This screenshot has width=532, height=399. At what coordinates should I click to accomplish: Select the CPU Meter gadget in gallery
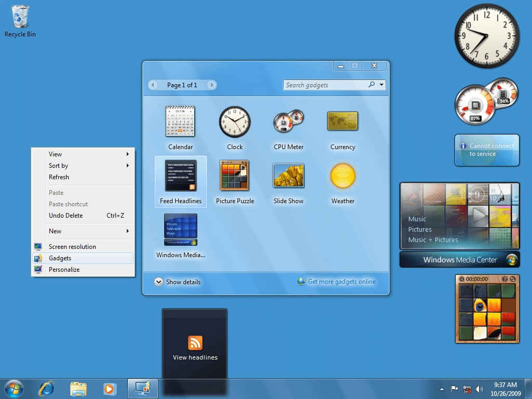tap(289, 128)
